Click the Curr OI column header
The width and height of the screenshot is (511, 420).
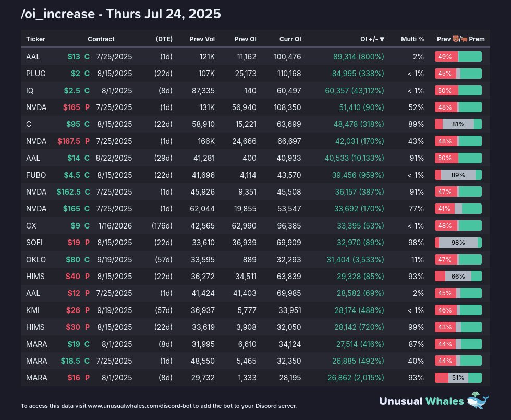pyautogui.click(x=290, y=39)
